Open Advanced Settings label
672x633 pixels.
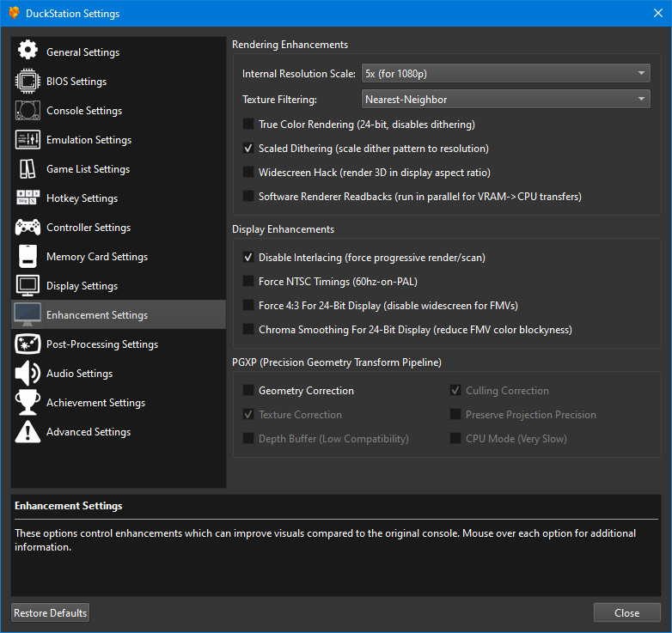(89, 432)
